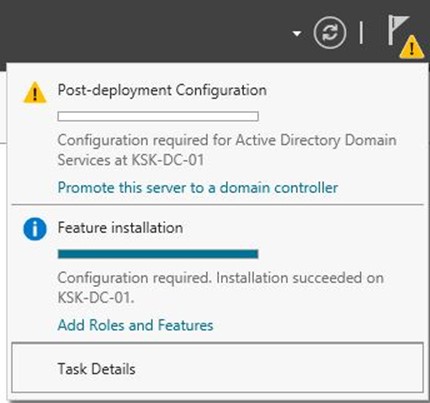
Task: Open the Add Roles and Features link
Action: pos(135,325)
